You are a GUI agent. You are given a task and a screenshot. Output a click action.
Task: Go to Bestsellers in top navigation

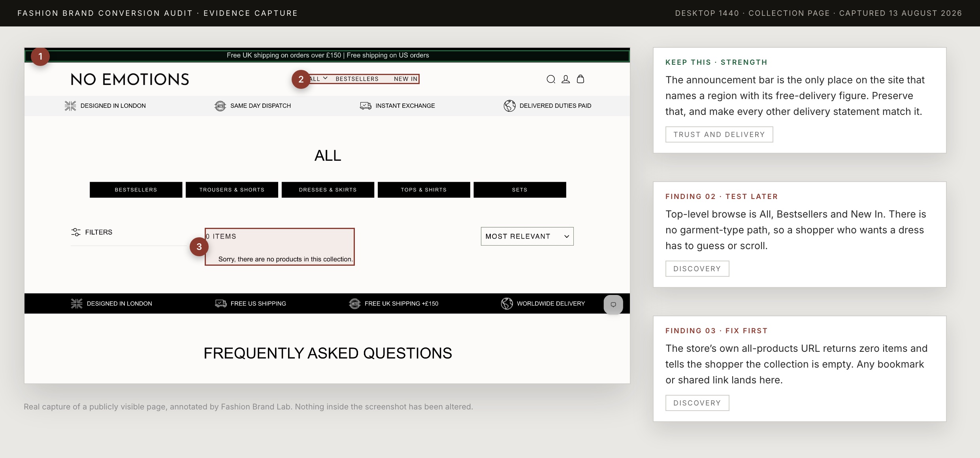point(357,79)
